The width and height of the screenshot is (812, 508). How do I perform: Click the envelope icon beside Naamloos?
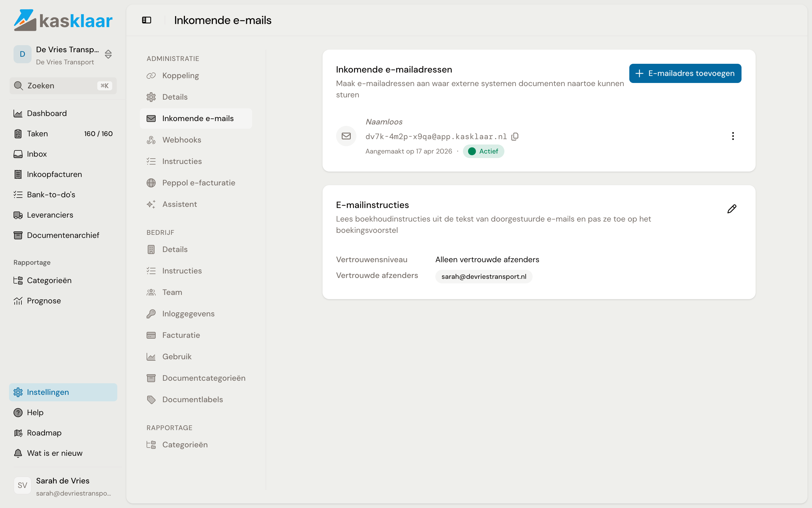pos(346,136)
